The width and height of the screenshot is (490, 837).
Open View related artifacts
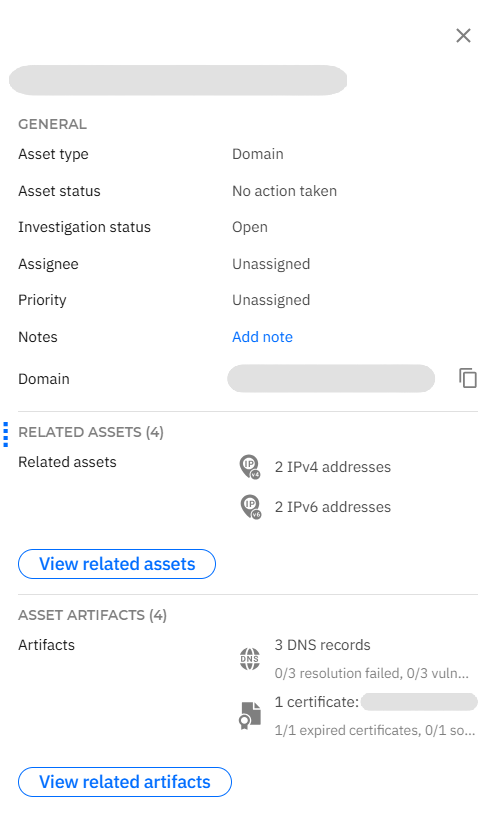point(125,782)
